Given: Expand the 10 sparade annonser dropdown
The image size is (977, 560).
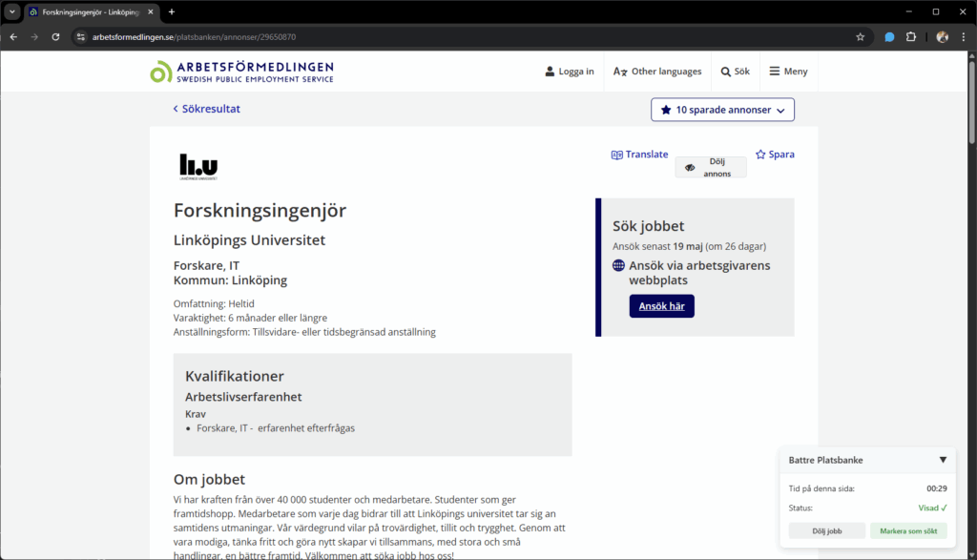Looking at the screenshot, I should click(x=723, y=110).
